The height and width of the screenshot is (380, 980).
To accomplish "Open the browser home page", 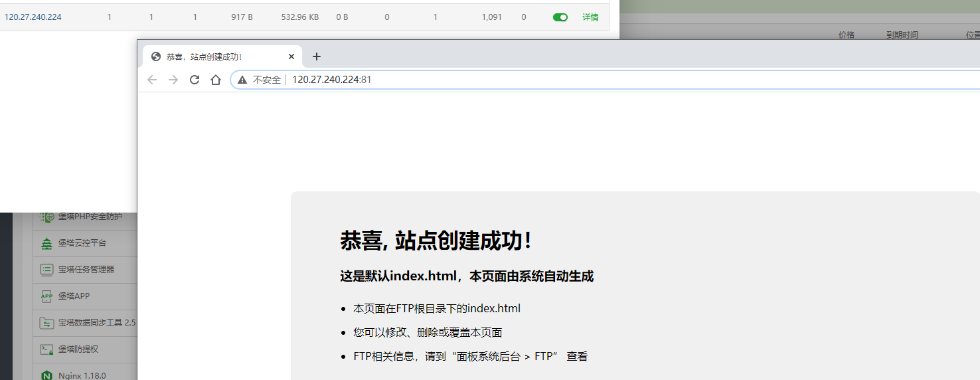I will pos(216,80).
